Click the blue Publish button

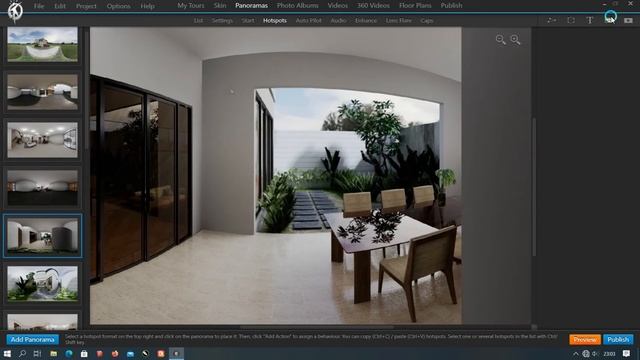click(x=618, y=340)
